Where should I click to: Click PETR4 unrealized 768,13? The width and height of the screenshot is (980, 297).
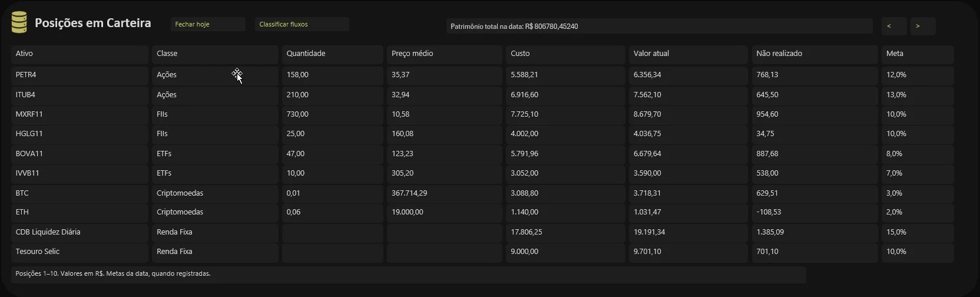coord(815,75)
